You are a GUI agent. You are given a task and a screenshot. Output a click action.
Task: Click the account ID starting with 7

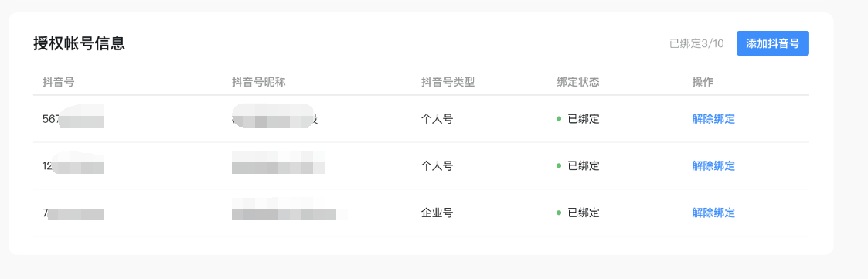tap(73, 213)
